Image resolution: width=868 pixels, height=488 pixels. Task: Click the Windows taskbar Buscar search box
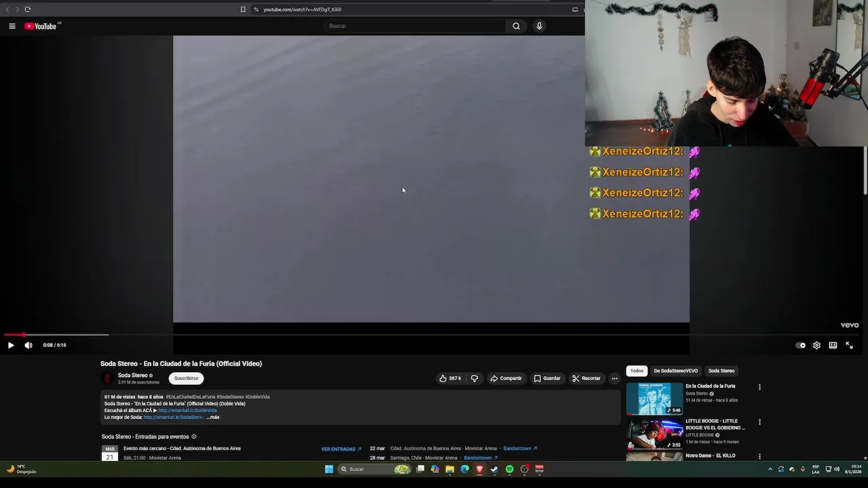pos(374,469)
